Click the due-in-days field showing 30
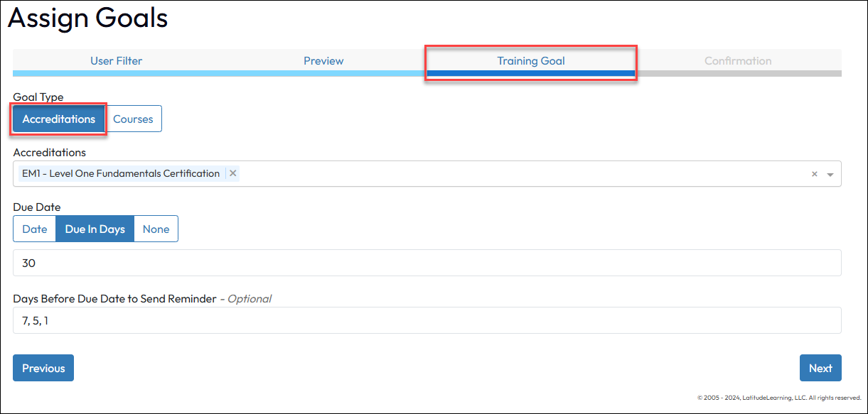This screenshot has height=414, width=868. [x=427, y=263]
